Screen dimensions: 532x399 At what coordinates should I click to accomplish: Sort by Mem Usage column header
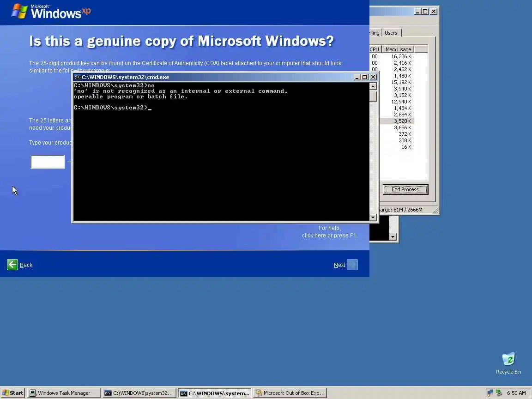pyautogui.click(x=398, y=49)
